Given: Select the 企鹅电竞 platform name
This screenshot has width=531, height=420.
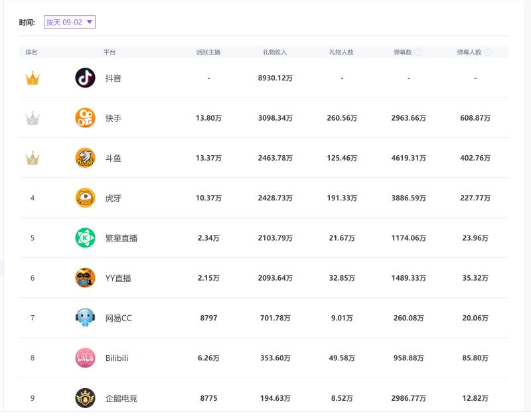Looking at the screenshot, I should coord(121,398).
